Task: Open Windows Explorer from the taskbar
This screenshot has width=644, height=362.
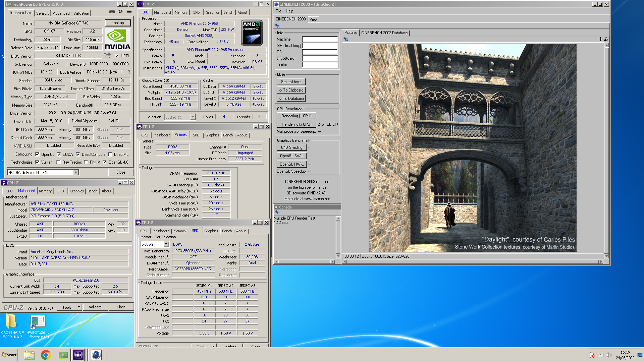Action: click(x=29, y=355)
